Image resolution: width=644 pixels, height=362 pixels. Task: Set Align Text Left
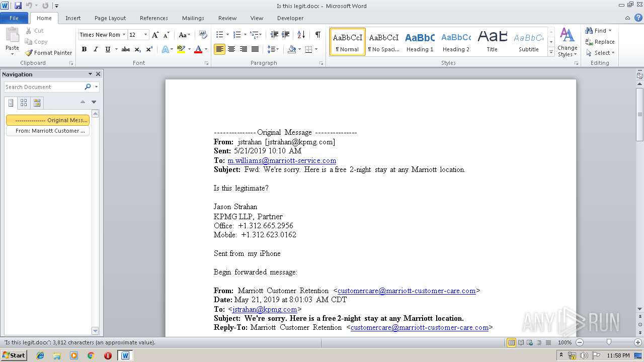pos(219,49)
